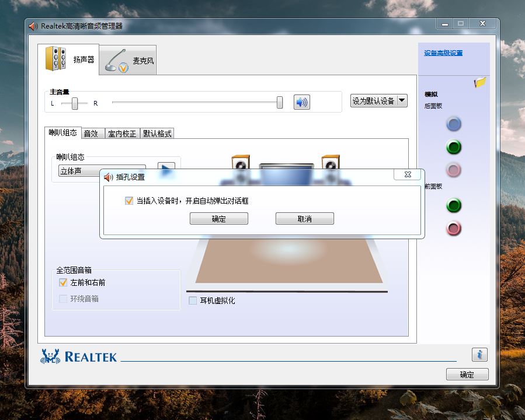Click 取消 in the jack settings dialog
525x420 pixels.
(305, 219)
